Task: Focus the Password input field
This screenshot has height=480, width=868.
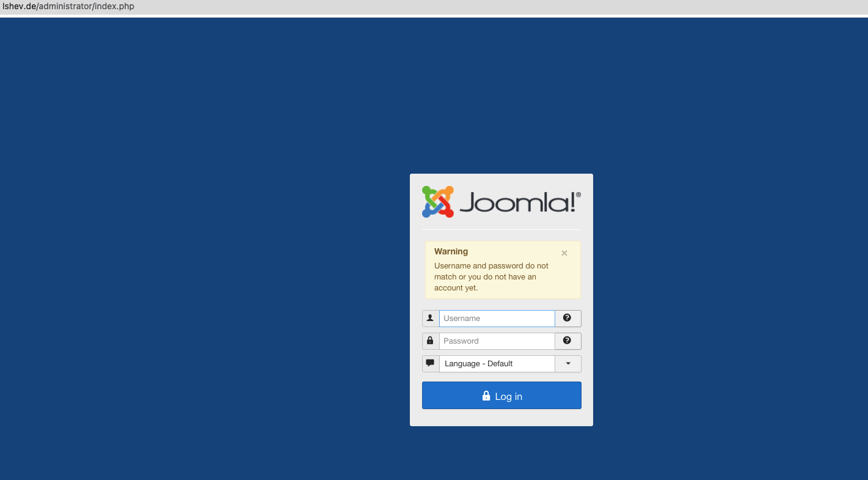Action: pyautogui.click(x=497, y=341)
